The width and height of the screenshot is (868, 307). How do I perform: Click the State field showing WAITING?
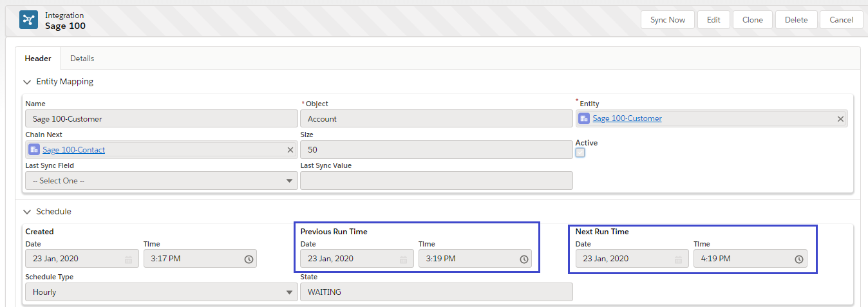point(437,292)
